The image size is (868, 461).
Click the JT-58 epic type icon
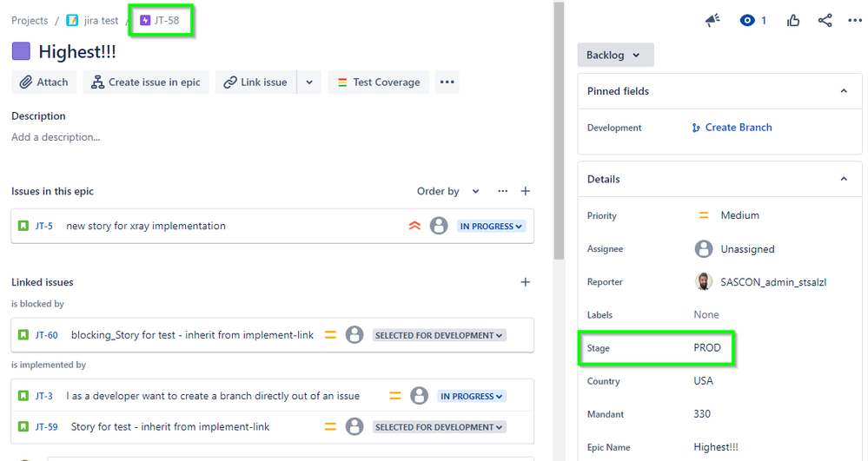[145, 21]
